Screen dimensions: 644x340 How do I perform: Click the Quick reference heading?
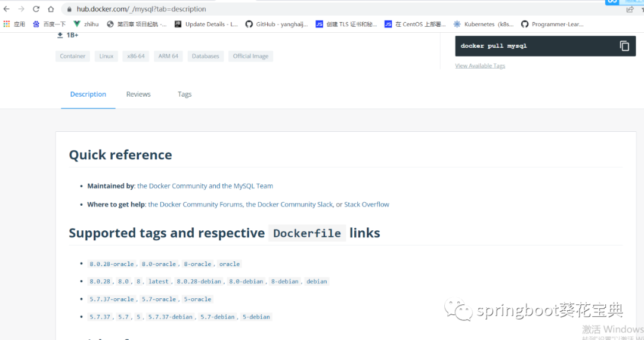pos(120,155)
